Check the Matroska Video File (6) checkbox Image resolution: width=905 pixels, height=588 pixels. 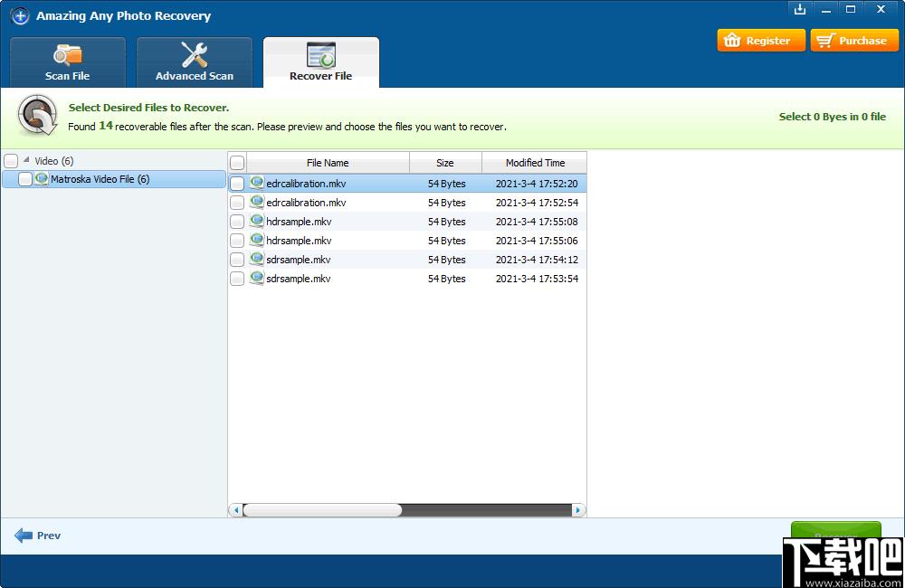click(24, 179)
